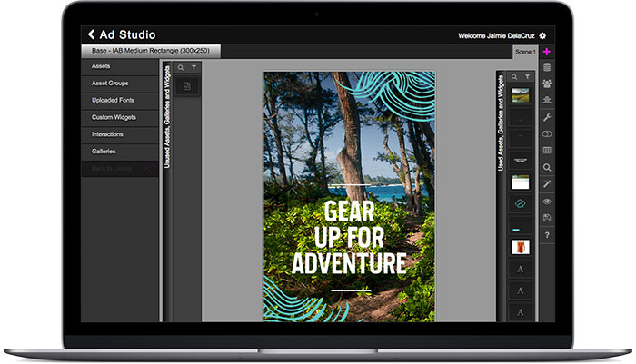Select the Scene 1 tab
The width and height of the screenshot is (636, 364).
coord(524,52)
